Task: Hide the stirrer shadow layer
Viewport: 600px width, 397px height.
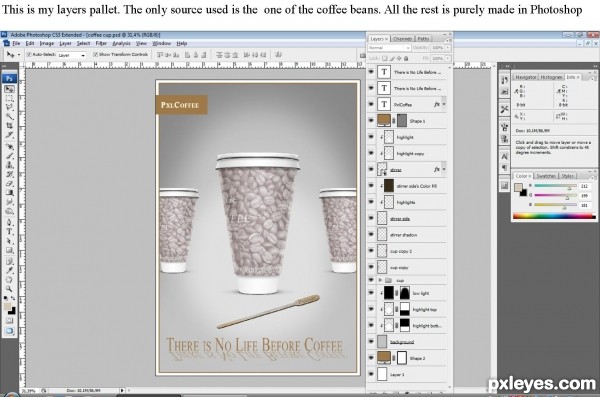Action: point(371,234)
